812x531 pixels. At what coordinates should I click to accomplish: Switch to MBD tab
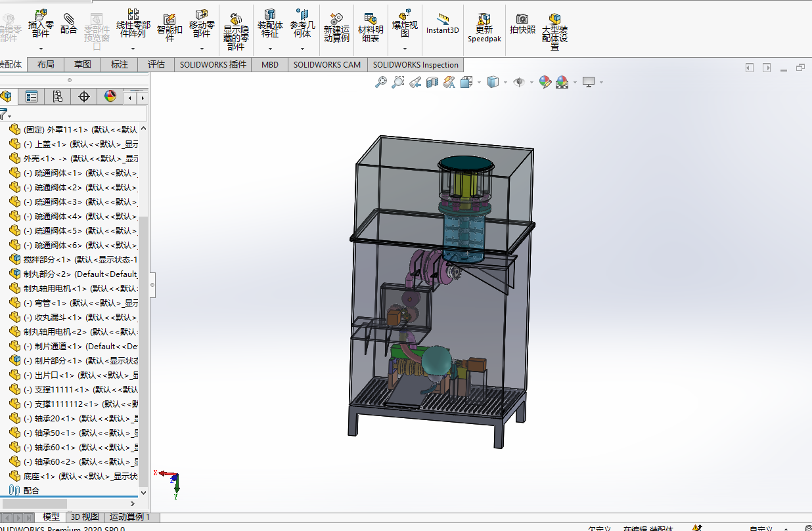pyautogui.click(x=269, y=64)
